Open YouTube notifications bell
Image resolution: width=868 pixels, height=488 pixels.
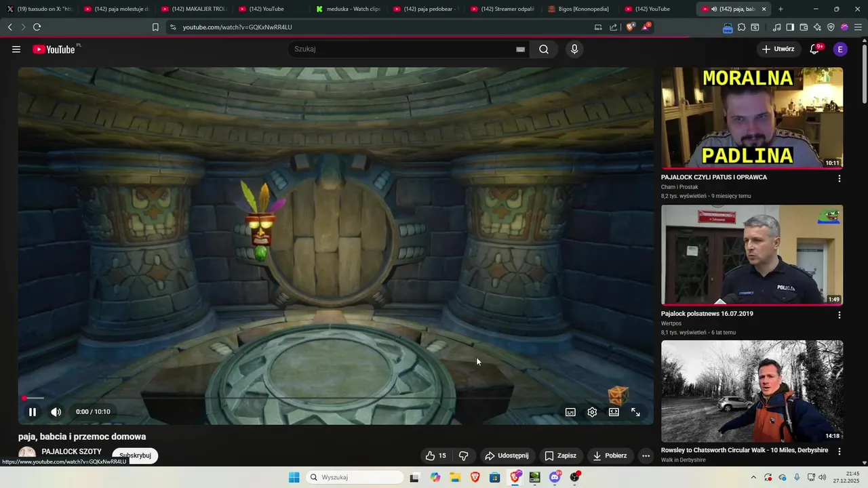[x=814, y=49]
